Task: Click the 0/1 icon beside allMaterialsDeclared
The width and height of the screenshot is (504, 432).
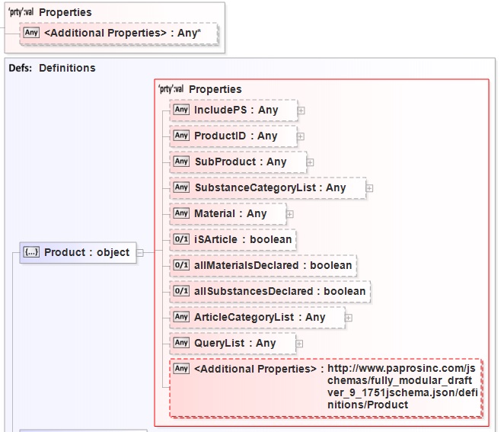Action: click(181, 265)
